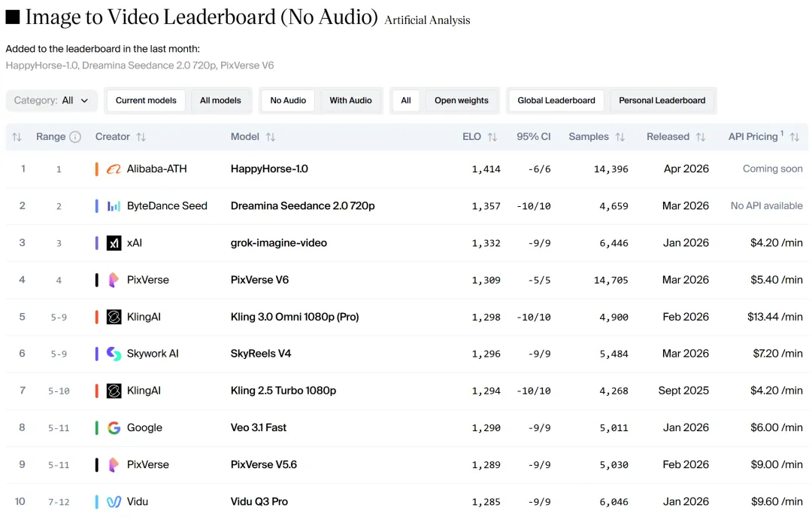The height and width of the screenshot is (520, 812).
Task: Click the Vidu logo icon
Action: click(x=114, y=502)
